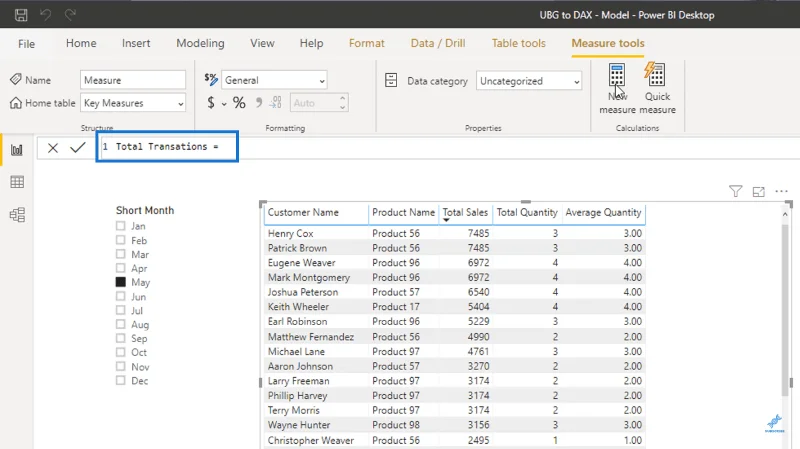Viewport: 800px width, 449px height.
Task: Commit the formula with checkmark icon
Action: coord(78,147)
